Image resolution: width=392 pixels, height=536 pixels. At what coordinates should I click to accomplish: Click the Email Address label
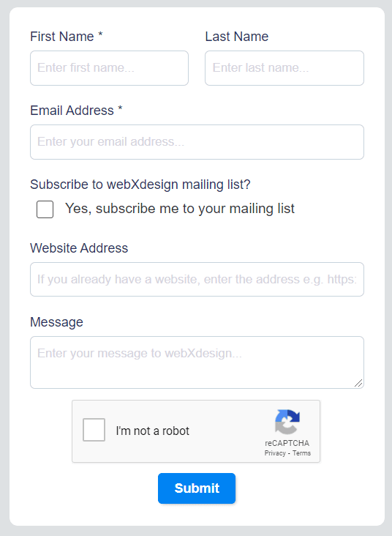pos(76,111)
